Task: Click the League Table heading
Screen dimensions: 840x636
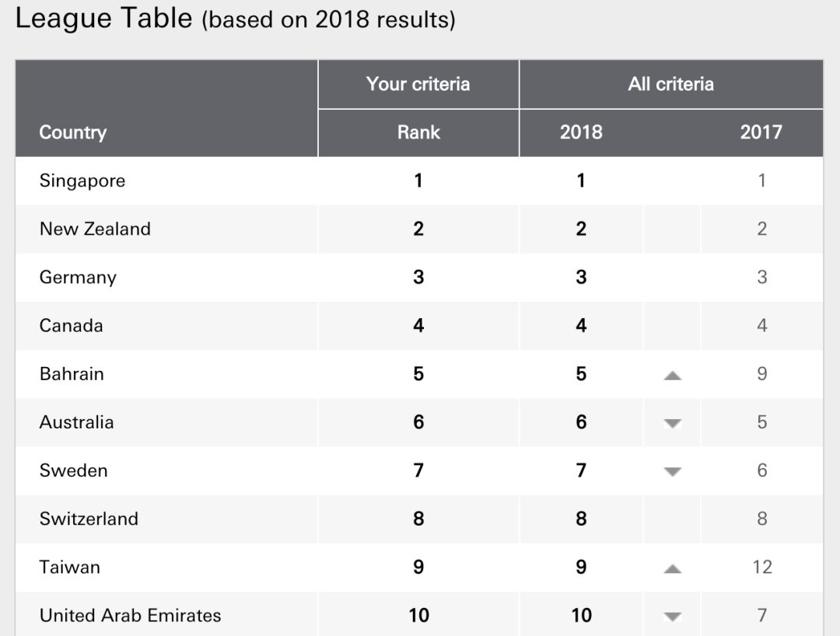Action: point(103,19)
